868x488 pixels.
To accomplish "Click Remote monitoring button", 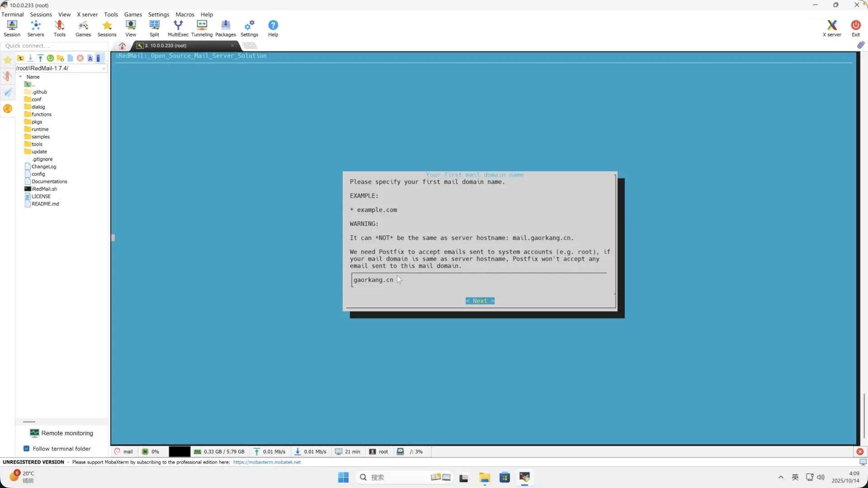I will click(61, 433).
